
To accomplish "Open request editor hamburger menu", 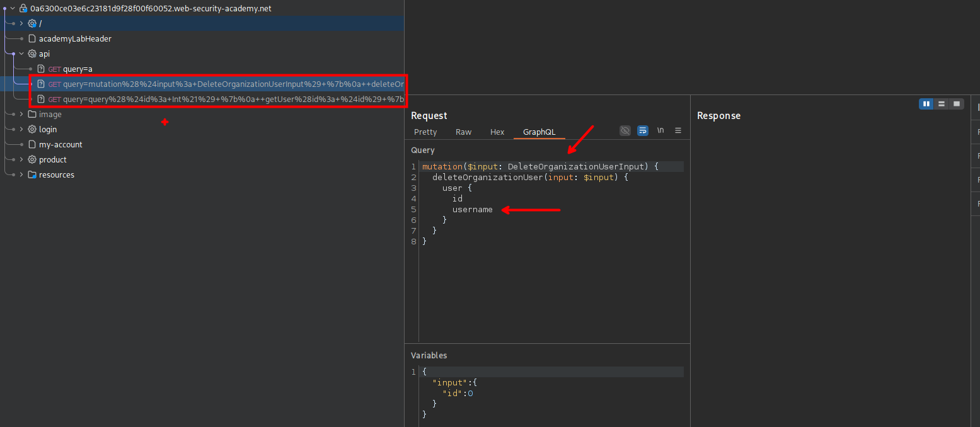I will pyautogui.click(x=678, y=131).
